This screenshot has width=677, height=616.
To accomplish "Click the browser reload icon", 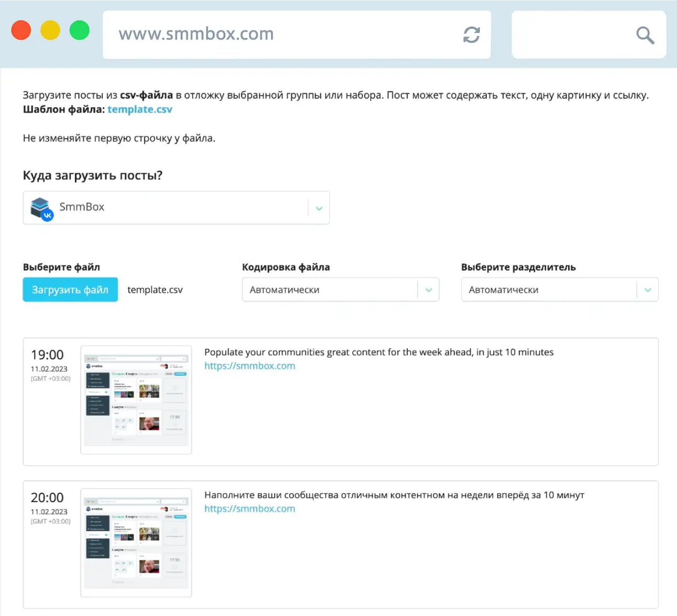I will click(472, 35).
